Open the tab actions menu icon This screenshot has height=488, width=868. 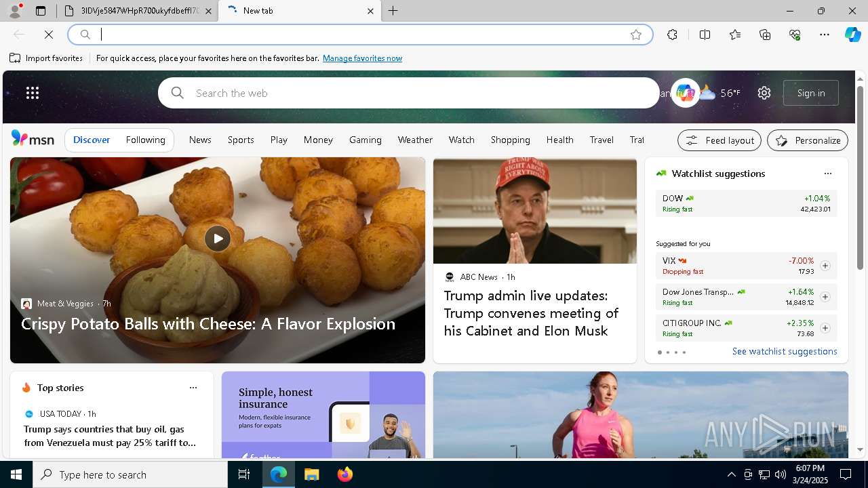coord(41,11)
